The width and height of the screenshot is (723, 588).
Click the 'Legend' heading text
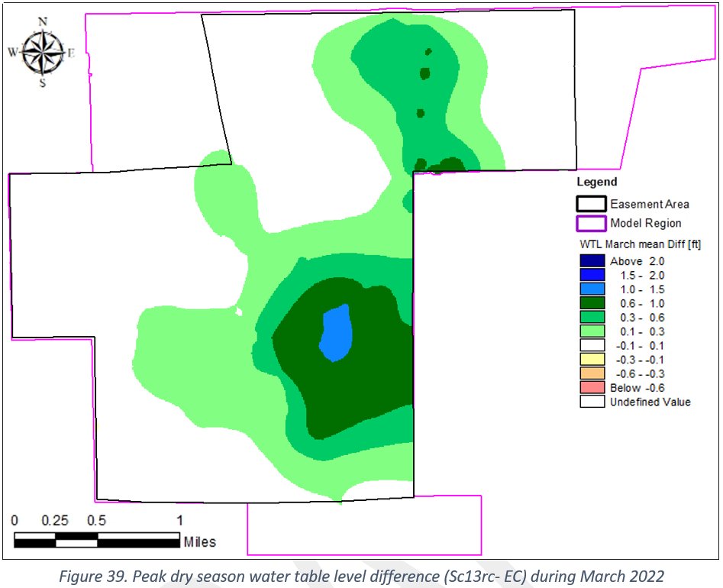597,182
